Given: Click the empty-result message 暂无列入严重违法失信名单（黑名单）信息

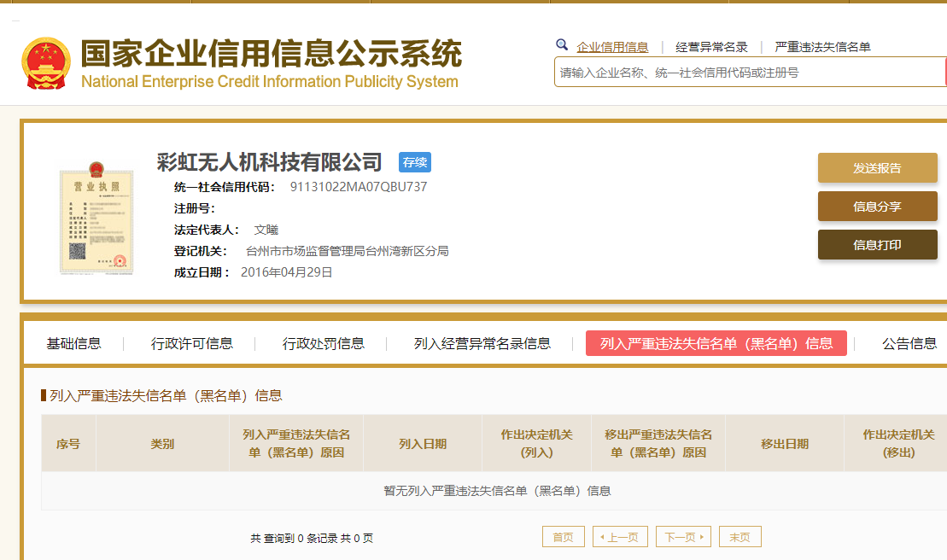Looking at the screenshot, I should 497,491.
